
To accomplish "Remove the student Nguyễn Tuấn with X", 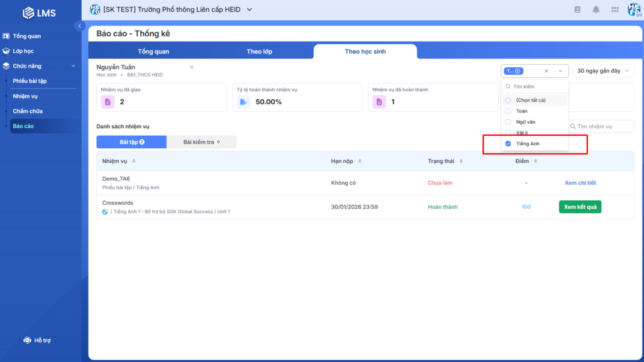I will pyautogui.click(x=192, y=67).
